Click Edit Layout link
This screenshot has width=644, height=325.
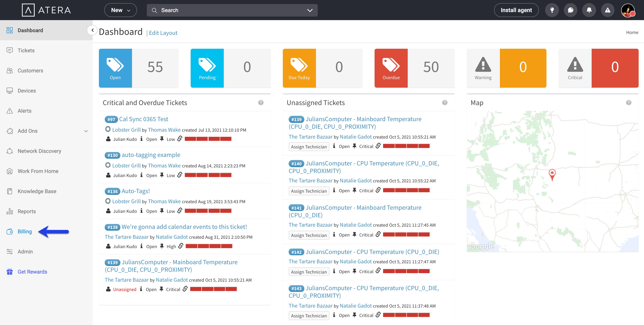tap(163, 33)
